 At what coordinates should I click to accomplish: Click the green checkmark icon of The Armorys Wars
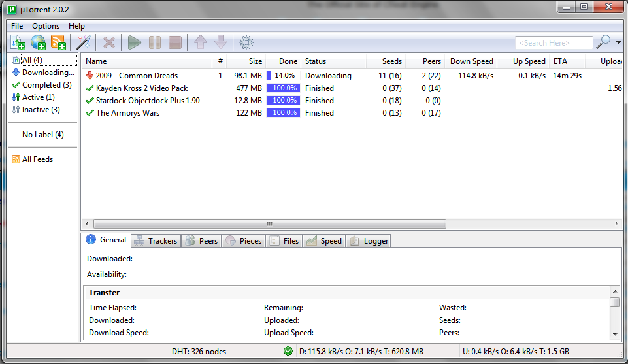tap(90, 113)
